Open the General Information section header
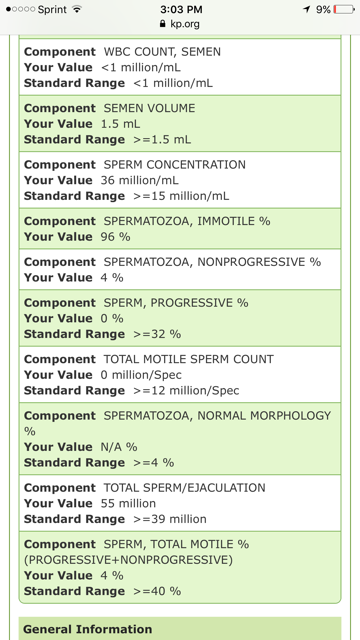This screenshot has width=360, height=640. (x=180, y=629)
